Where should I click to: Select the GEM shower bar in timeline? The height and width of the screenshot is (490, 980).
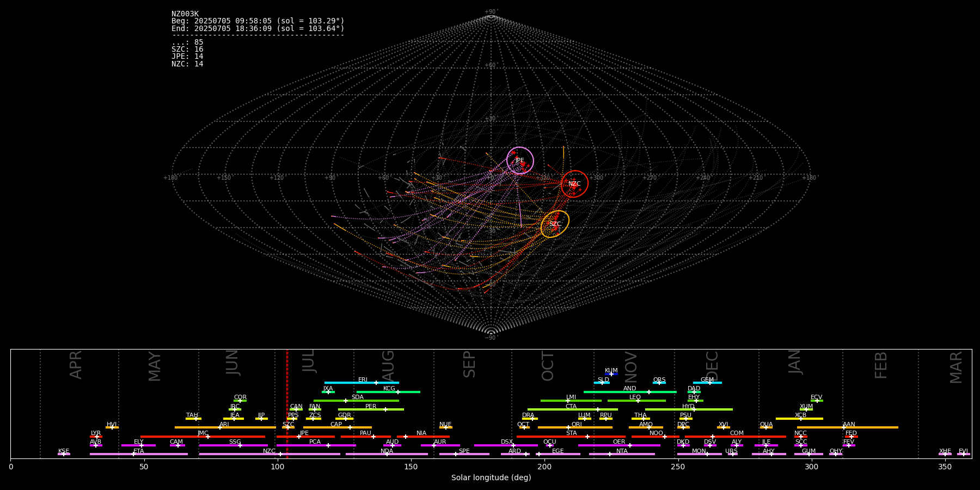(707, 383)
